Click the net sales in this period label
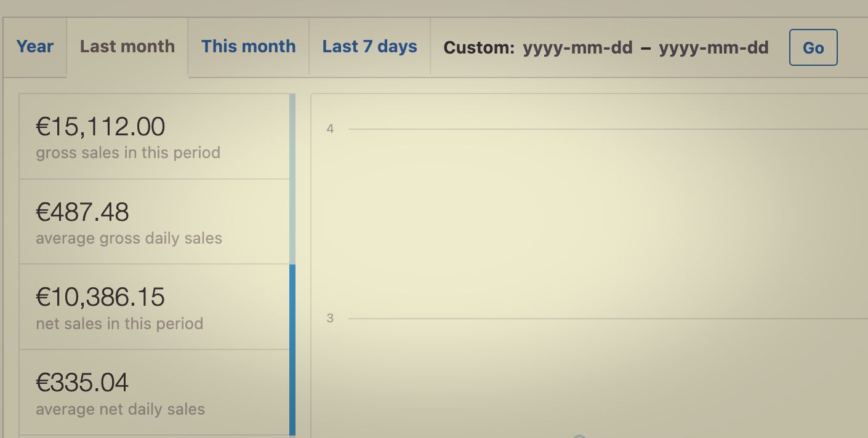 (x=119, y=324)
